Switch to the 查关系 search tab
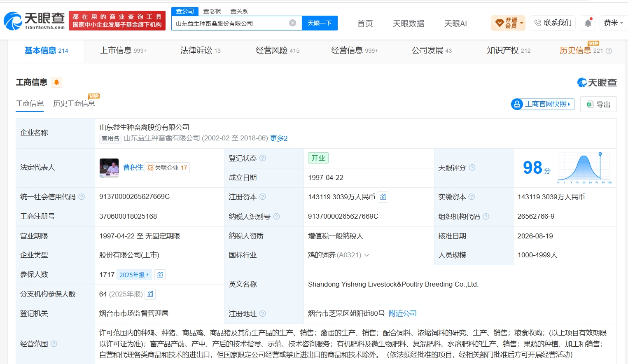The width and height of the screenshot is (628, 364). [239, 11]
